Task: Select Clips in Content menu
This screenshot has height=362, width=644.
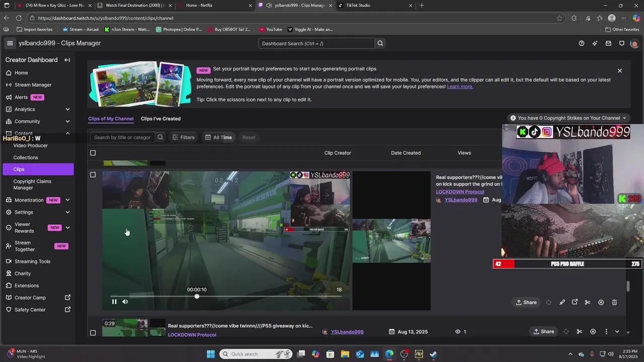Action: click(38, 169)
